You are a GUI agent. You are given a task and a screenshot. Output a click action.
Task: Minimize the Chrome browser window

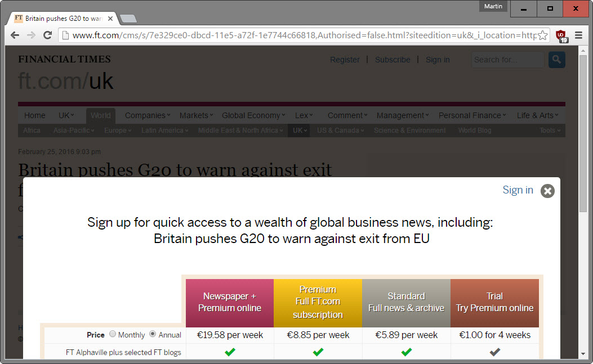click(523, 8)
